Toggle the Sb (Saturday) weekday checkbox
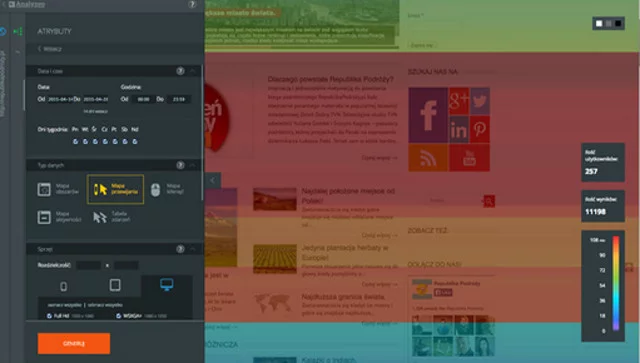640x363 pixels. 125,141
